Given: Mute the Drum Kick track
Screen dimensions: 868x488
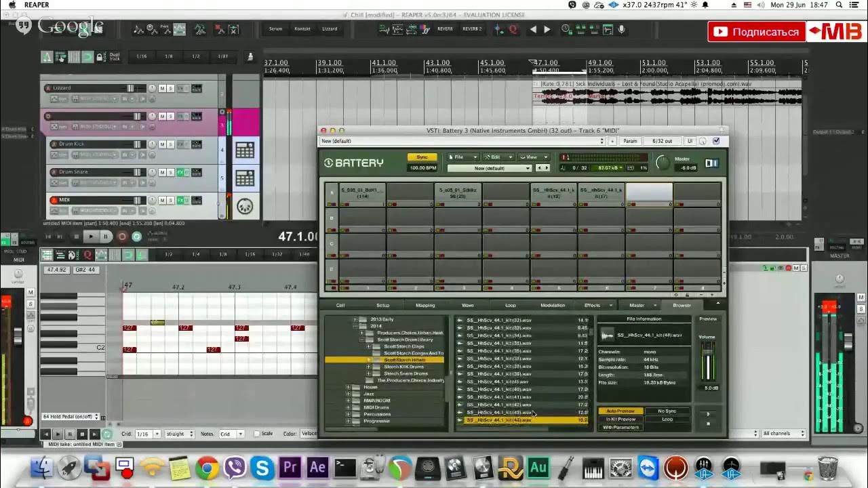Looking at the screenshot, I should (x=162, y=144).
